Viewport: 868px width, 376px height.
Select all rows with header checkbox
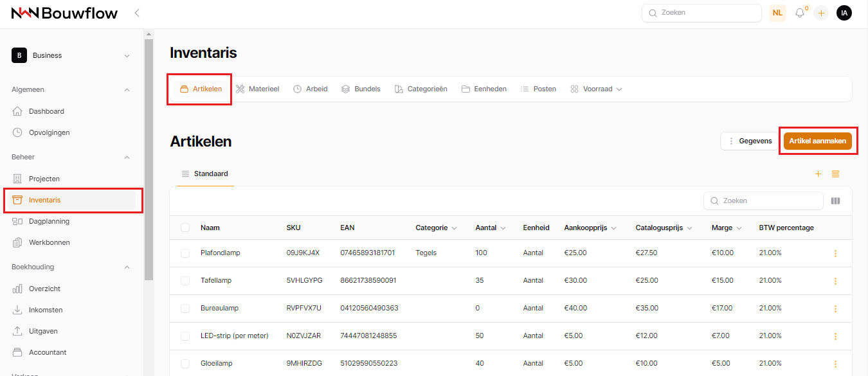[x=185, y=228]
